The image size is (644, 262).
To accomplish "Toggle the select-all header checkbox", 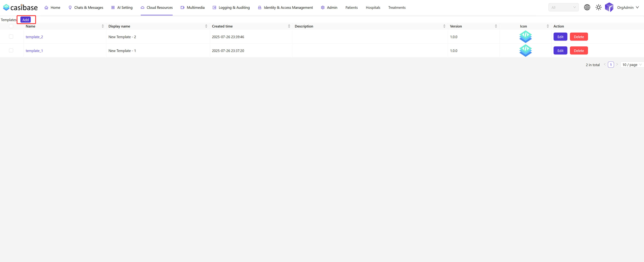I will pos(11,26).
